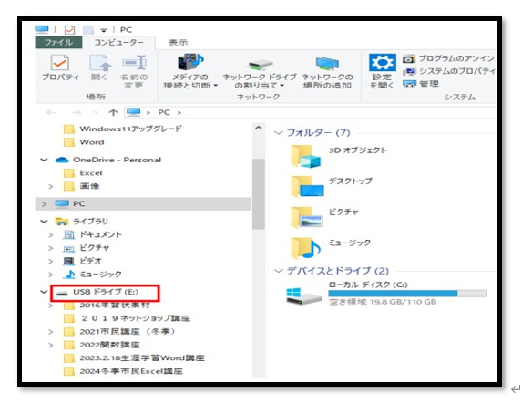Select ピクチャ library in tree
532x404 pixels.
[x=87, y=248]
